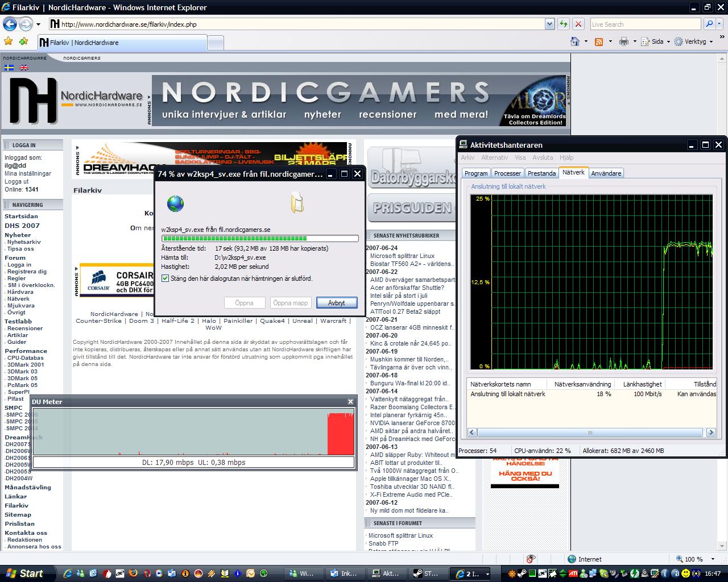Image resolution: width=728 pixels, height=582 pixels.
Task: Switch site language with the Swedish flag
Action: 9,67
